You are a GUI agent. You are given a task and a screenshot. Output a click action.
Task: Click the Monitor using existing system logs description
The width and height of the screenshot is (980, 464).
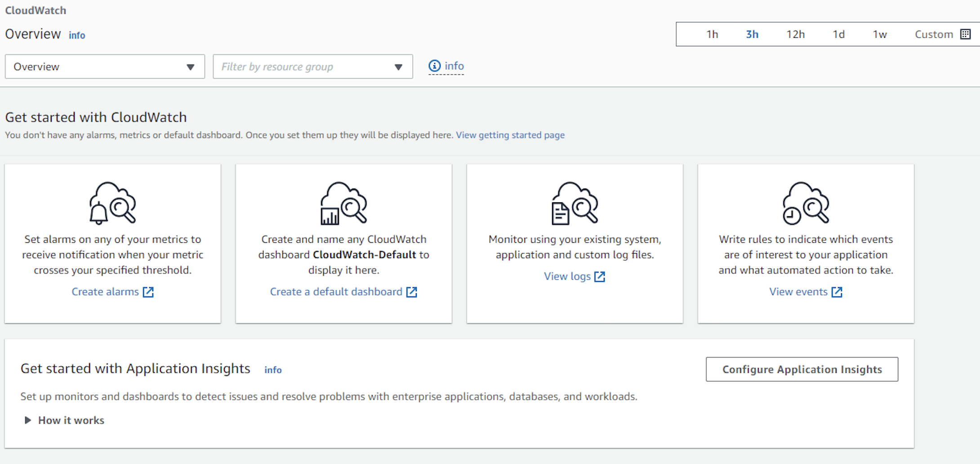coord(575,247)
